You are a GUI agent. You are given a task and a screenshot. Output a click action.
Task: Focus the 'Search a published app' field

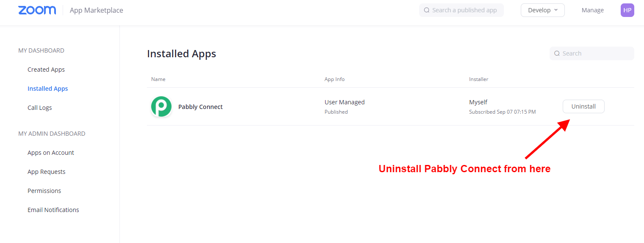pos(462,10)
